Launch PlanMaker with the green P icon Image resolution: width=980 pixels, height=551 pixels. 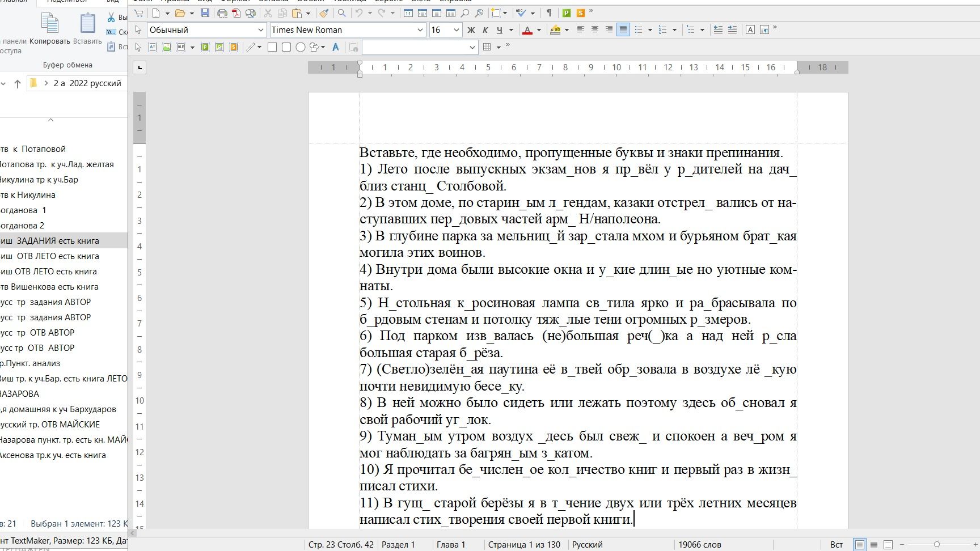pyautogui.click(x=566, y=13)
